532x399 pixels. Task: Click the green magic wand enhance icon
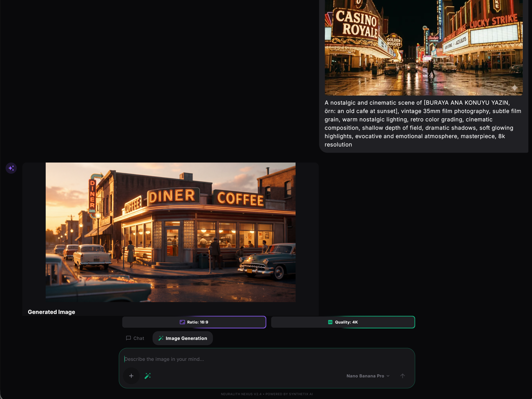pos(148,376)
